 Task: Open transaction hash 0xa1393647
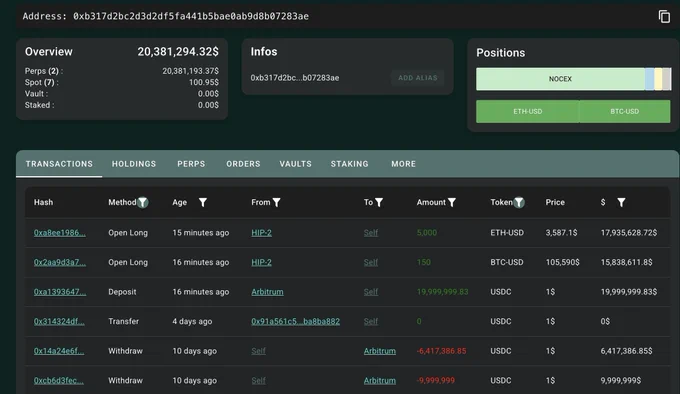tap(60, 292)
